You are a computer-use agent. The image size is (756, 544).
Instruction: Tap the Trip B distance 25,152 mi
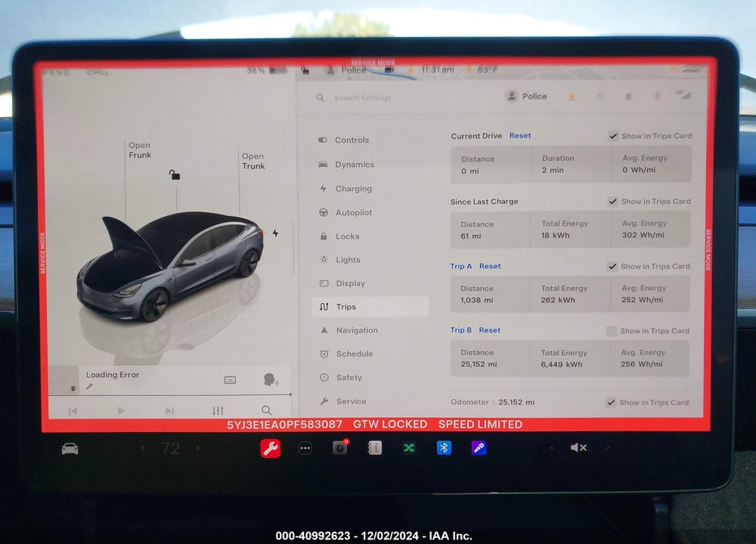pos(479,363)
